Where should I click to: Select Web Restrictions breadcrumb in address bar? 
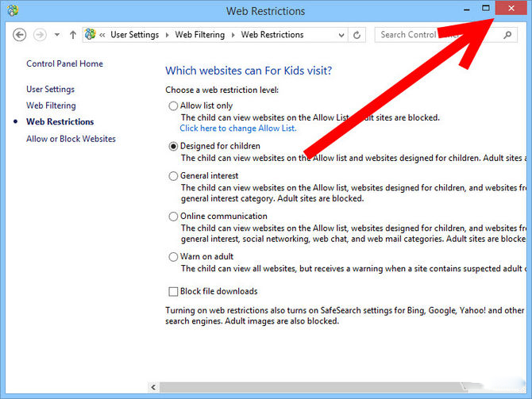[272, 35]
